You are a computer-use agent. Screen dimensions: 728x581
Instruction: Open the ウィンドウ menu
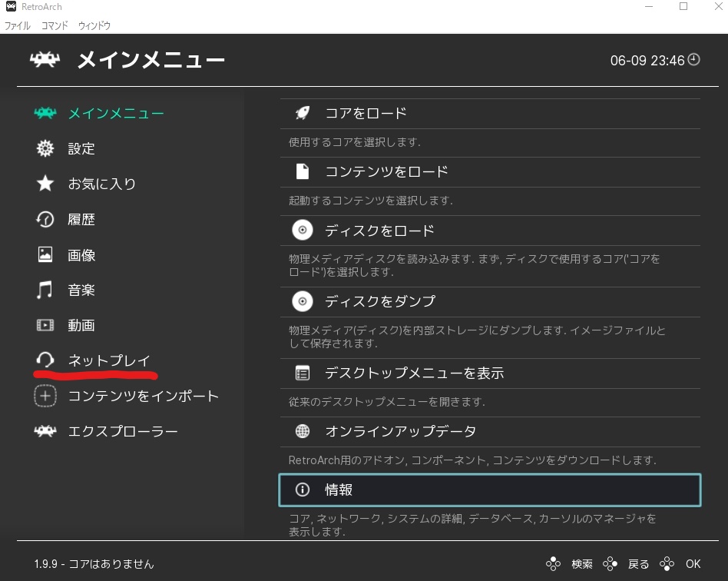point(94,25)
